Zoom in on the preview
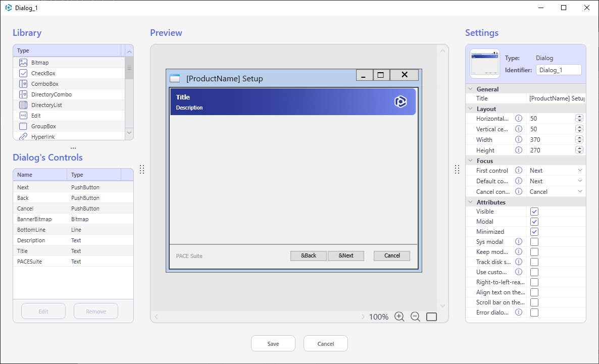 399,317
